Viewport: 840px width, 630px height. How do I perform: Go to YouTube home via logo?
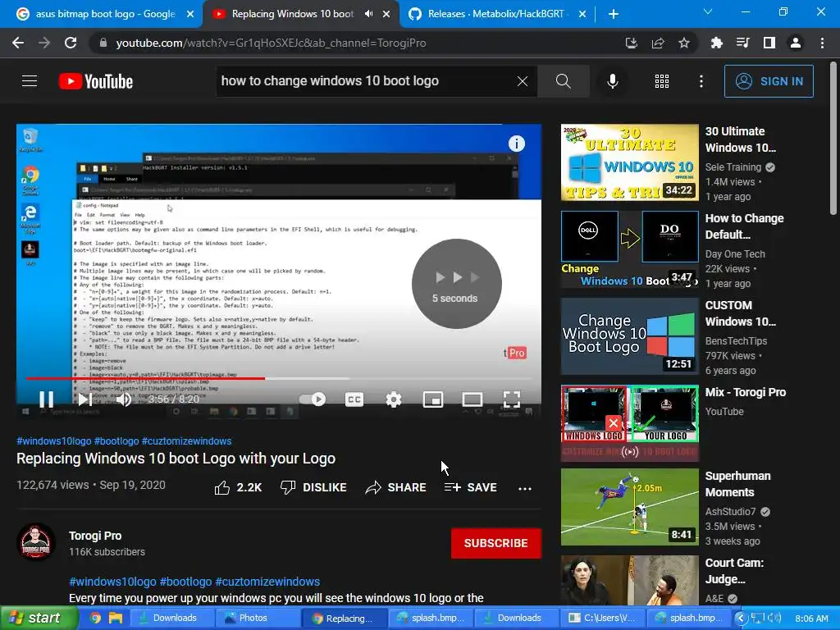tap(96, 81)
